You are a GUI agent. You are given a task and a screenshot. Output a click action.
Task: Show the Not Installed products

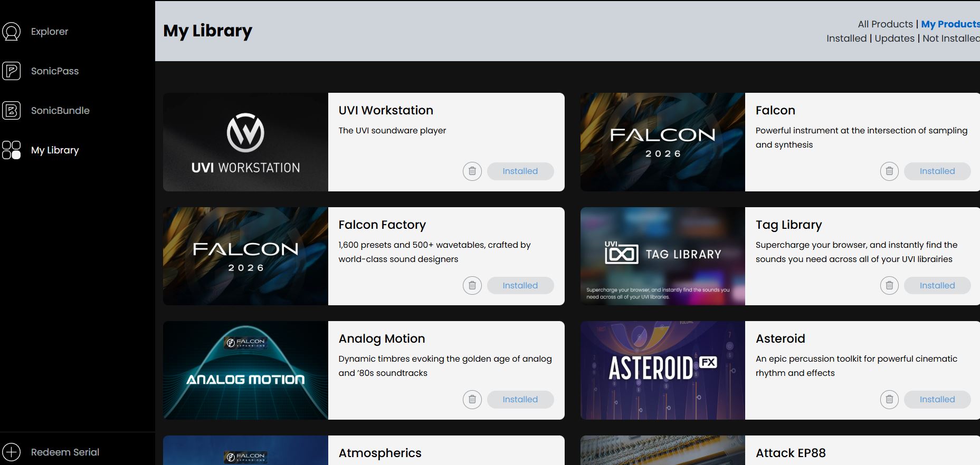[950, 38]
